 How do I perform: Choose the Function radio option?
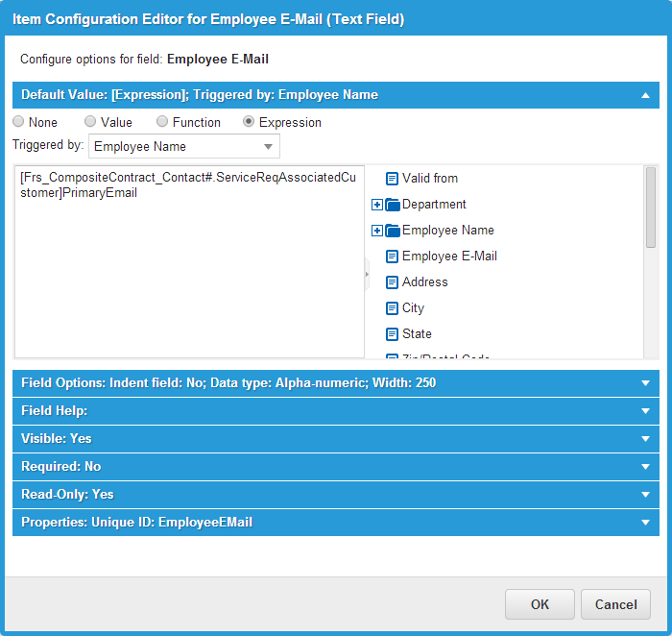[x=162, y=122]
